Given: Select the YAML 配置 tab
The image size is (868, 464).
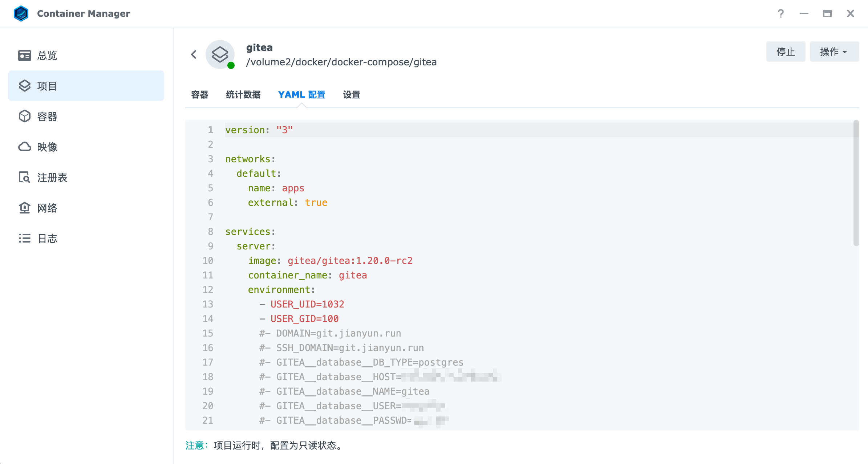Looking at the screenshot, I should tap(301, 95).
